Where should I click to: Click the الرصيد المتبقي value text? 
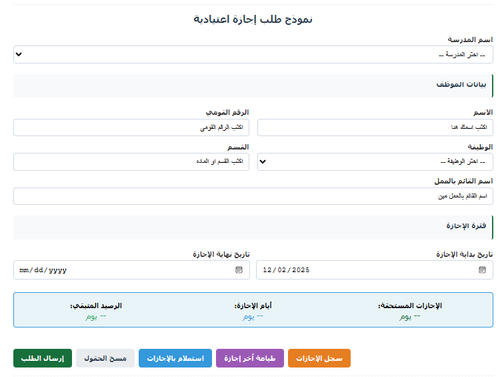95,317
